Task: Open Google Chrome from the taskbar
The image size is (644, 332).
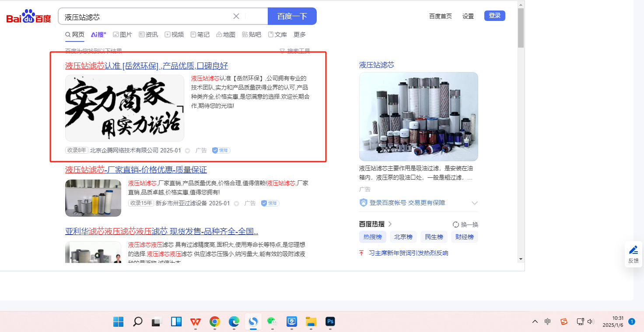Action: (215, 322)
